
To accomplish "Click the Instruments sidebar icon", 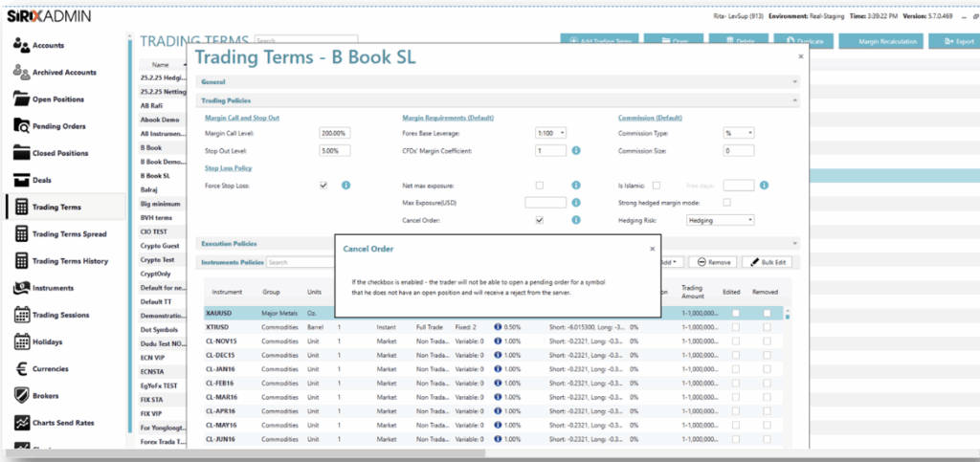I will (20, 288).
